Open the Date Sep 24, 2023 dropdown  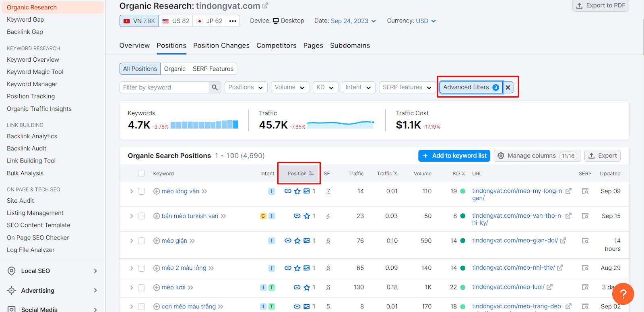point(353,21)
